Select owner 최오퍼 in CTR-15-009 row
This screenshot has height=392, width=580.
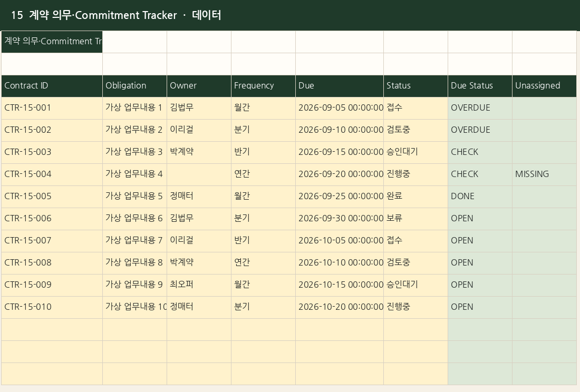pyautogui.click(x=199, y=286)
